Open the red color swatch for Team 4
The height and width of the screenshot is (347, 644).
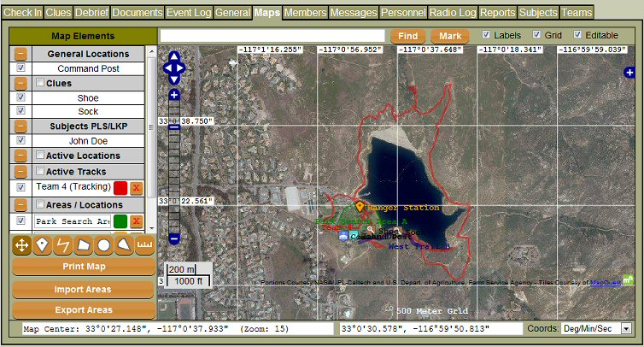tap(120, 188)
